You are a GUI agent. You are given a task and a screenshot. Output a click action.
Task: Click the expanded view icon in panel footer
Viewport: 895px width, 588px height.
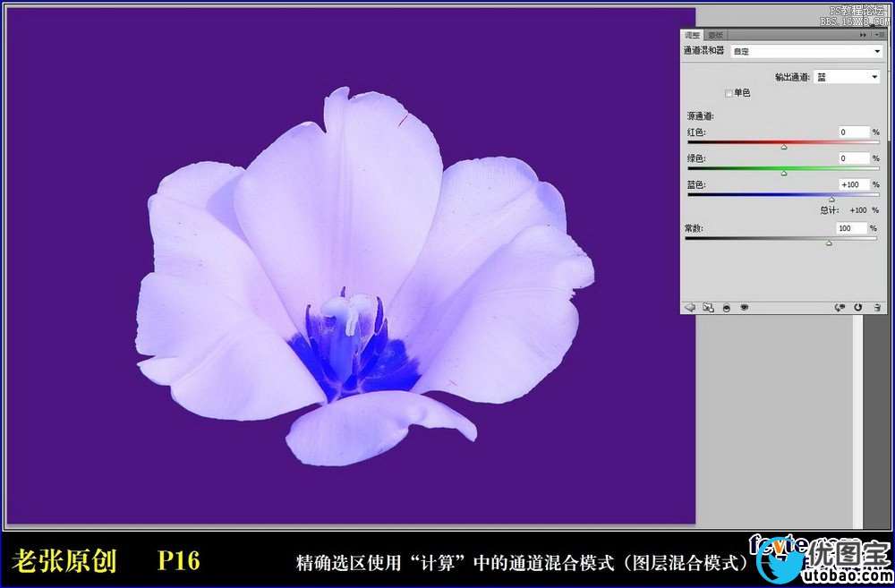pos(708,307)
